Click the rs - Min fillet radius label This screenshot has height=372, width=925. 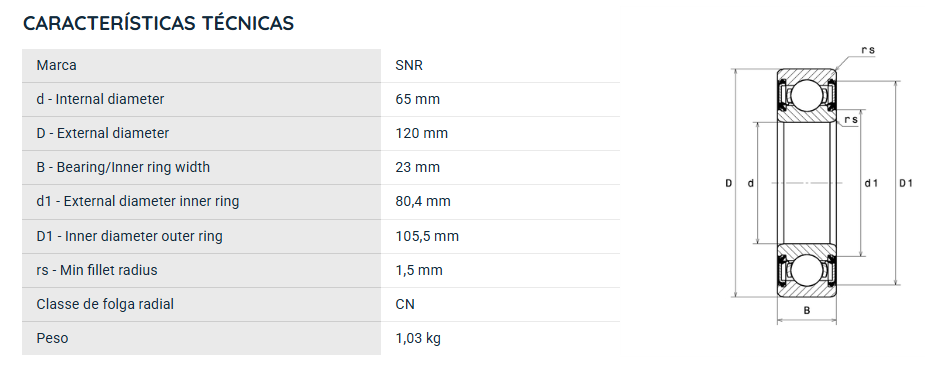[x=97, y=270]
